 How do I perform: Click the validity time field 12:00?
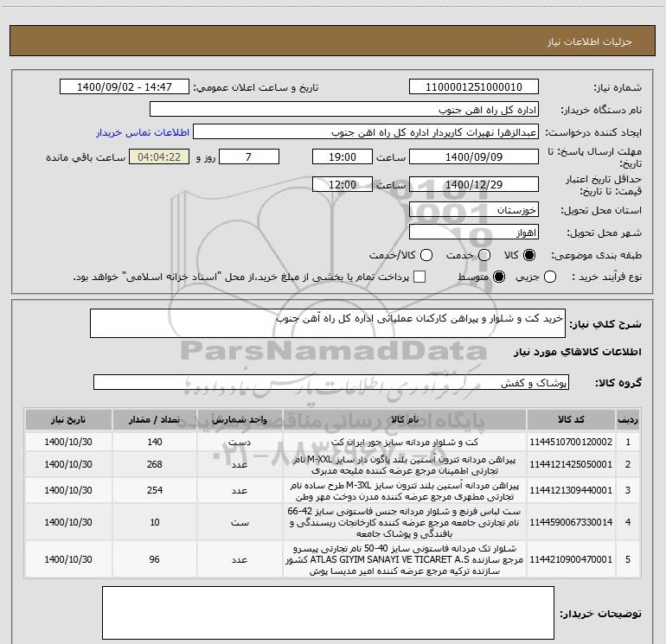click(343, 184)
